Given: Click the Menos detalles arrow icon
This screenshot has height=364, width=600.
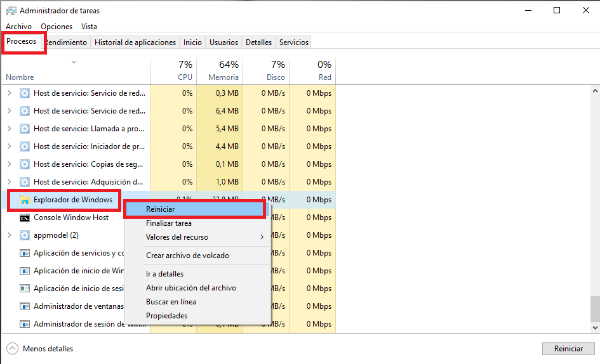Looking at the screenshot, I should click(x=12, y=348).
